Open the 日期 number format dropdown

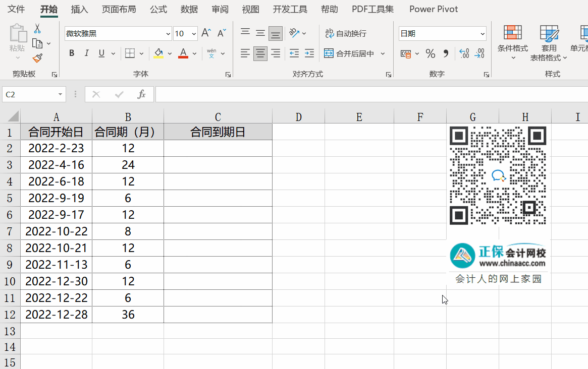point(482,33)
